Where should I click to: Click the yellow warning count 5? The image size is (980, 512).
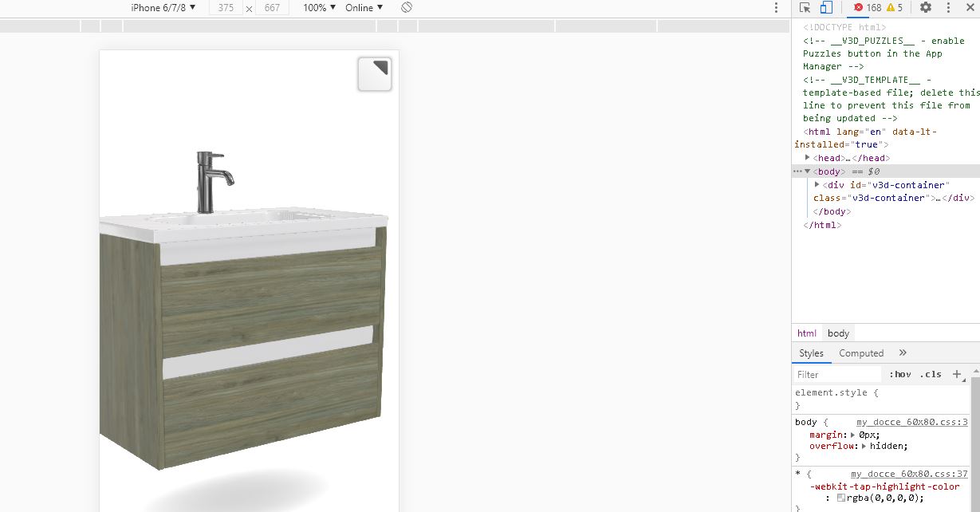tap(894, 7)
